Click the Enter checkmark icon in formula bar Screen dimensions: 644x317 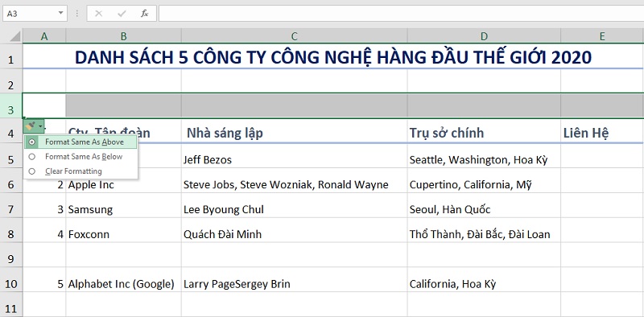(122, 14)
